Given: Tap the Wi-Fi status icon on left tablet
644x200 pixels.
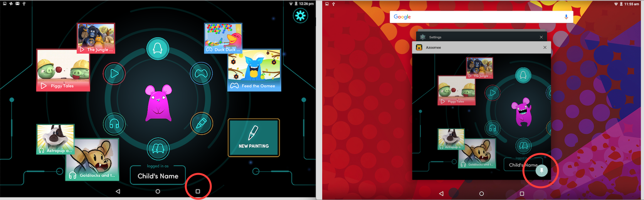Looking at the screenshot, I should 291,3.
